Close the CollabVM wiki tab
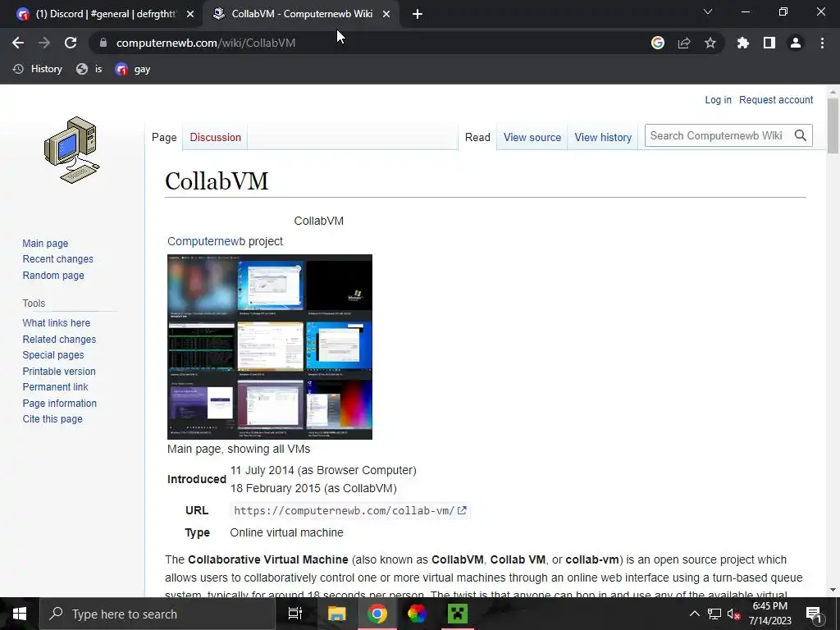 click(x=386, y=14)
